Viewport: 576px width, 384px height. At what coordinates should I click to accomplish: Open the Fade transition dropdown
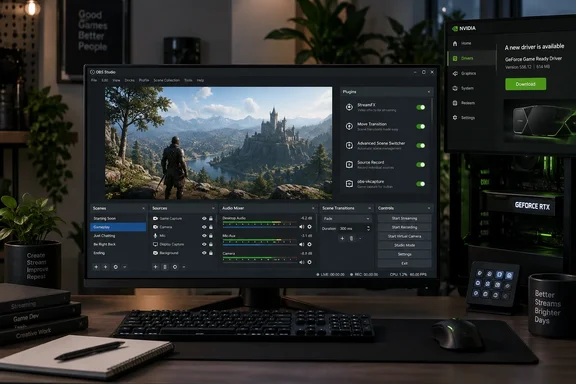coord(346,219)
